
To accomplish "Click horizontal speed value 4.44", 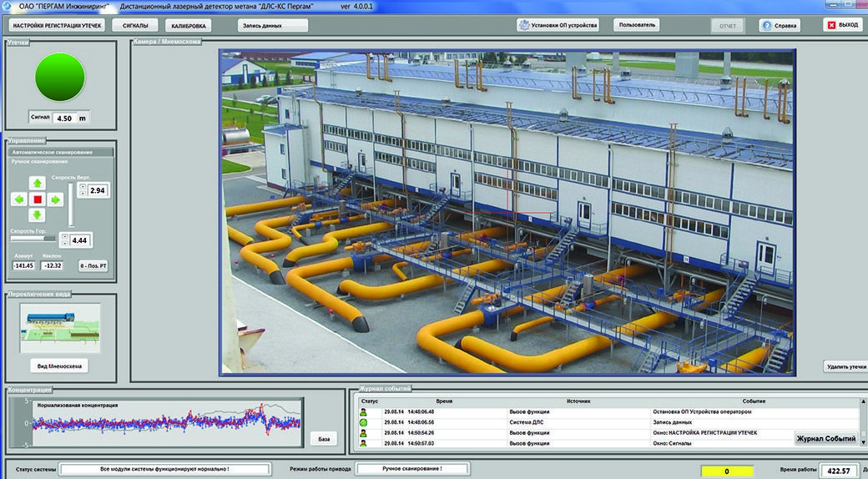I will 80,240.
